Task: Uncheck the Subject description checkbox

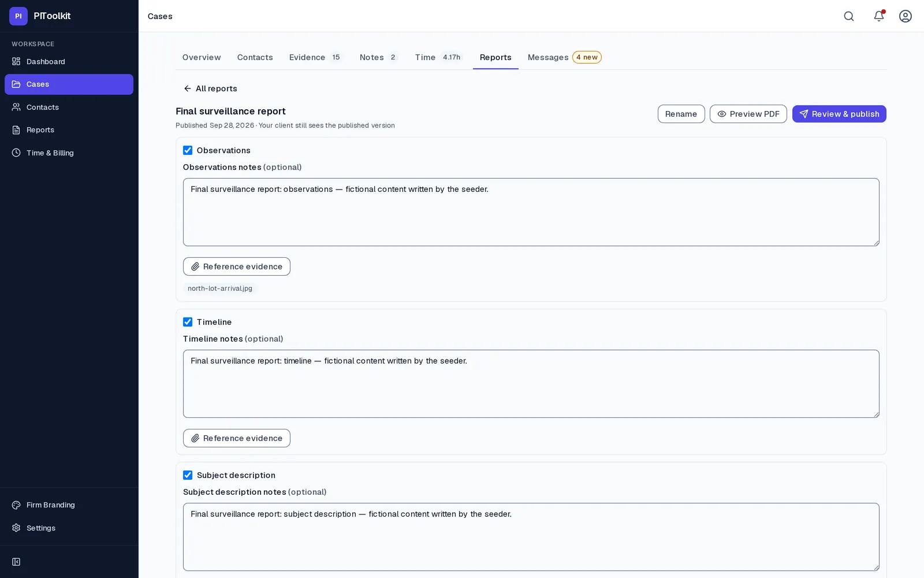Action: coord(188,475)
